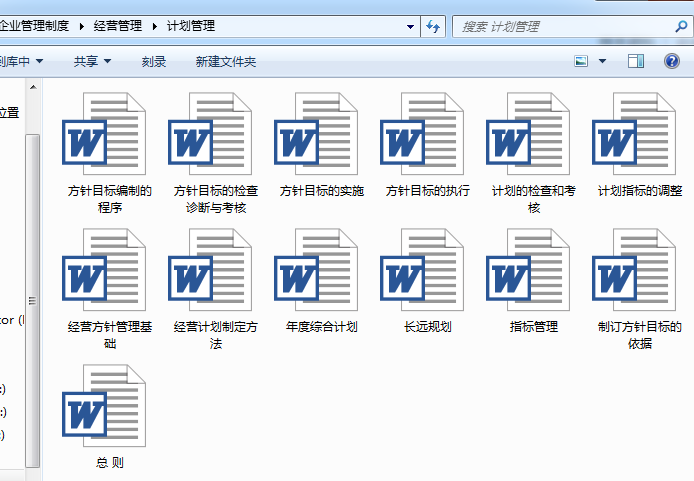This screenshot has width=694, height=481.
Task: Click the file name text 长远规划
Action: click(428, 327)
